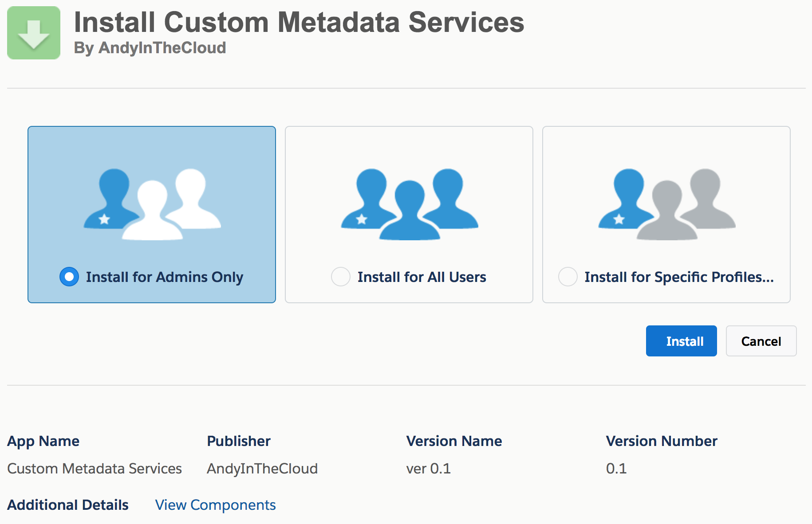Enable the Install for Specific Profiles radio button
812x524 pixels.
coord(568,277)
